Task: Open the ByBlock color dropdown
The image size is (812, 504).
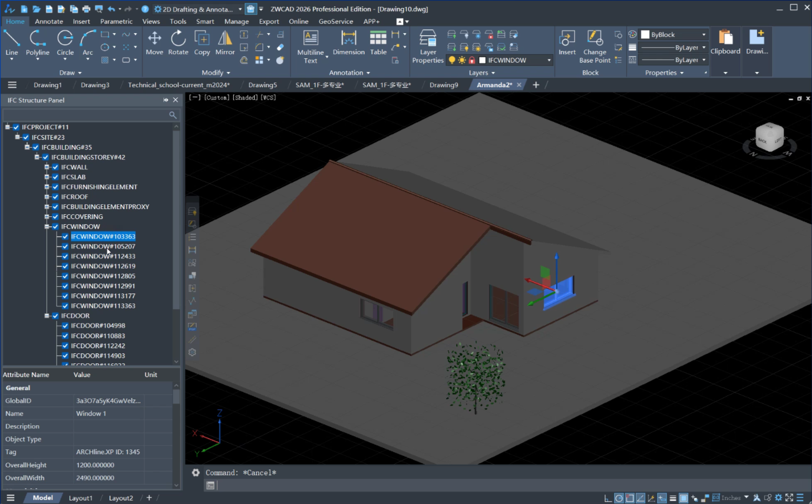Action: (703, 35)
